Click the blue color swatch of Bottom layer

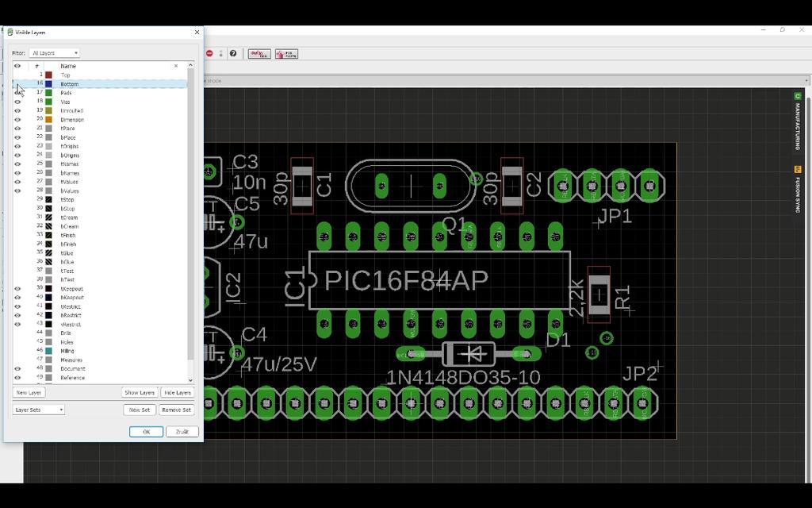pos(48,84)
